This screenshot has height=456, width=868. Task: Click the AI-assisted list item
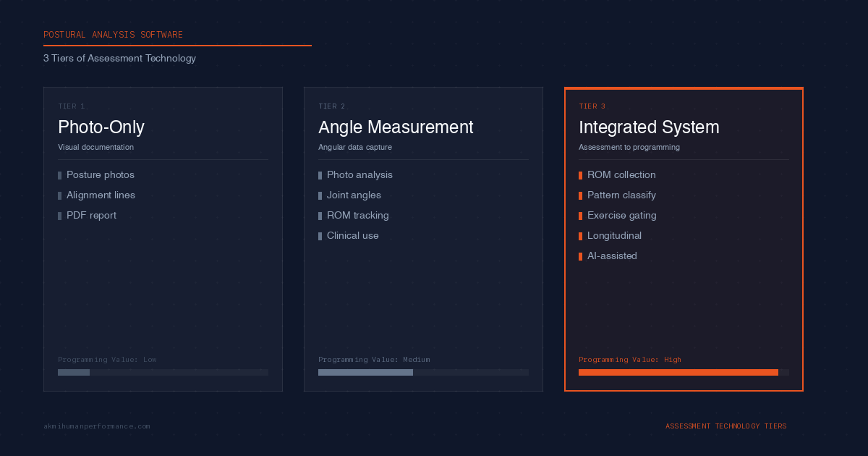click(608, 256)
